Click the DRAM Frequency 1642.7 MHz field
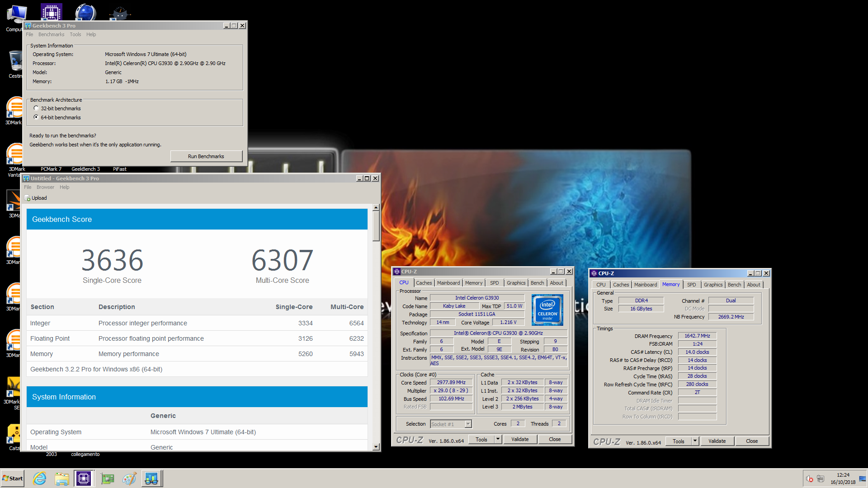This screenshot has width=868, height=488. pyautogui.click(x=697, y=336)
